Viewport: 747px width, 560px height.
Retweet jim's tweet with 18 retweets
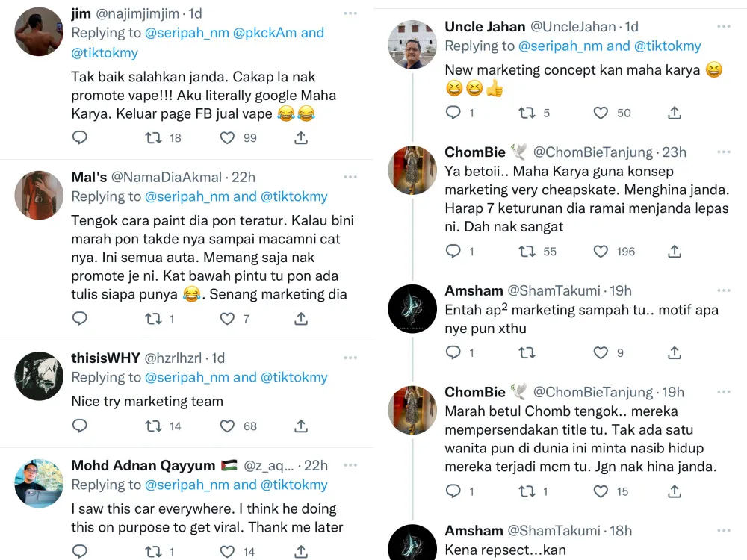pyautogui.click(x=153, y=138)
